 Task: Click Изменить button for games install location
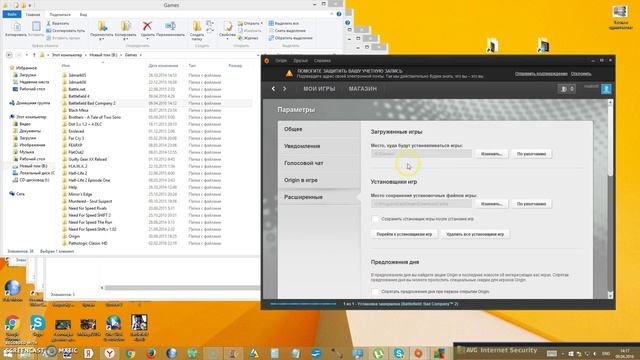(x=491, y=154)
